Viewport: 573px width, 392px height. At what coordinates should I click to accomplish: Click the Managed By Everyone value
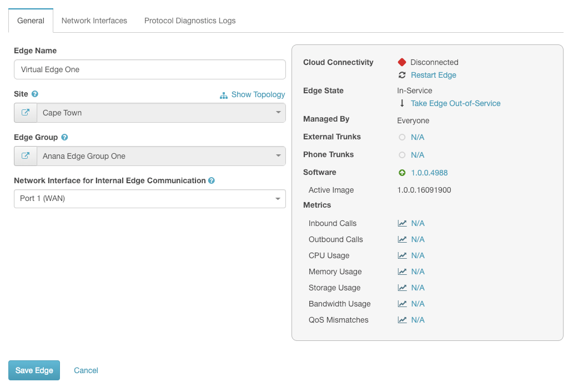pyautogui.click(x=413, y=120)
